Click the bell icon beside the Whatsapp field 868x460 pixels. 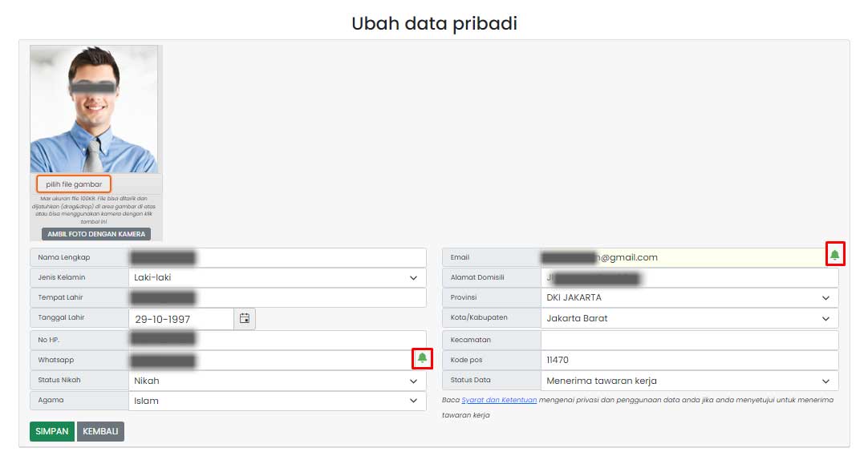(x=423, y=358)
